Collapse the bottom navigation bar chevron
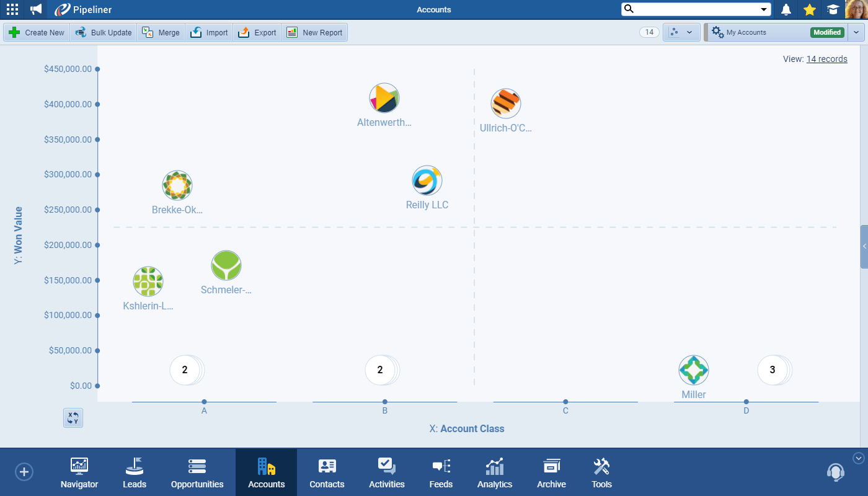The image size is (868, 496). [858, 458]
